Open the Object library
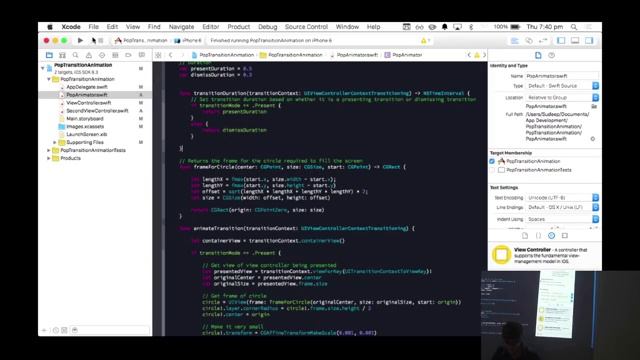The width and height of the screenshot is (640, 360). tap(551, 236)
